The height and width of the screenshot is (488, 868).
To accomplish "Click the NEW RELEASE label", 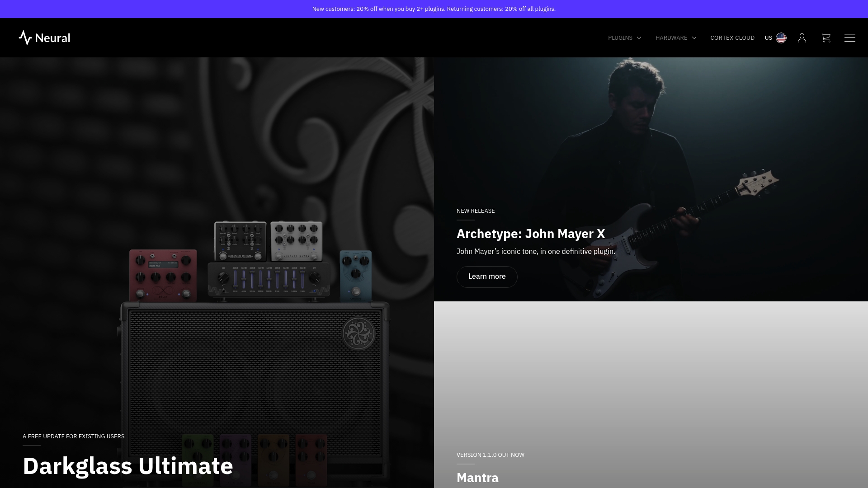I will coord(476,211).
